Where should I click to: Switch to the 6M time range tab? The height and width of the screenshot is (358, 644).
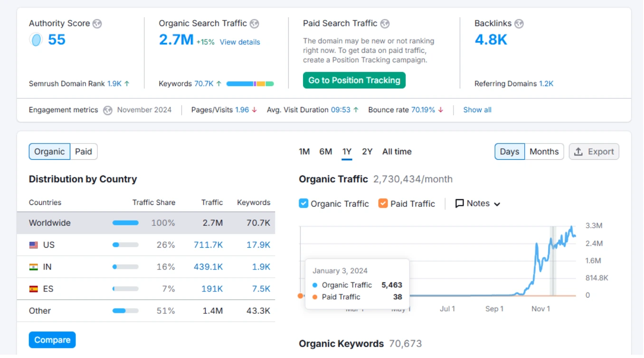325,151
